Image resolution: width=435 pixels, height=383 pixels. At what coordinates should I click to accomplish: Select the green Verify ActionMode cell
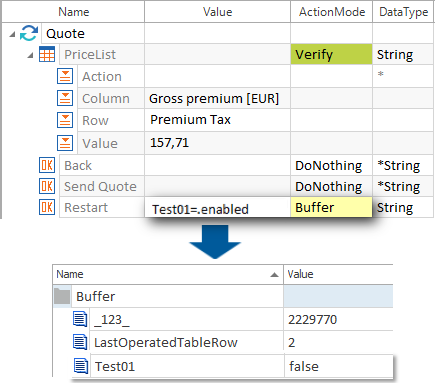331,54
